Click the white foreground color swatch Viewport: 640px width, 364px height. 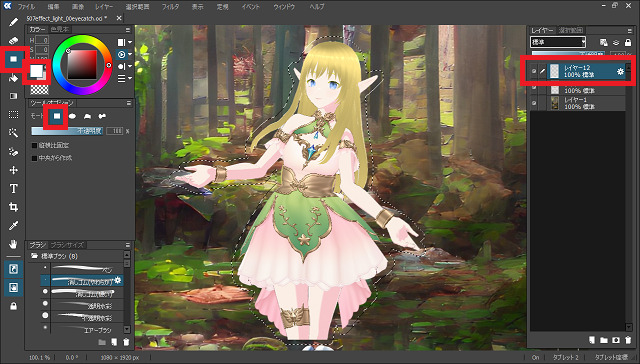coord(36,71)
